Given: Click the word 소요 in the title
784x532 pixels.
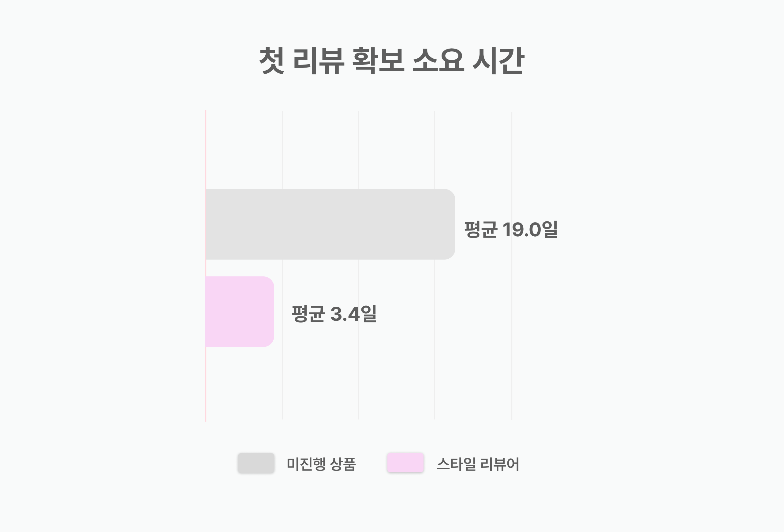Looking at the screenshot, I should 439,61.
